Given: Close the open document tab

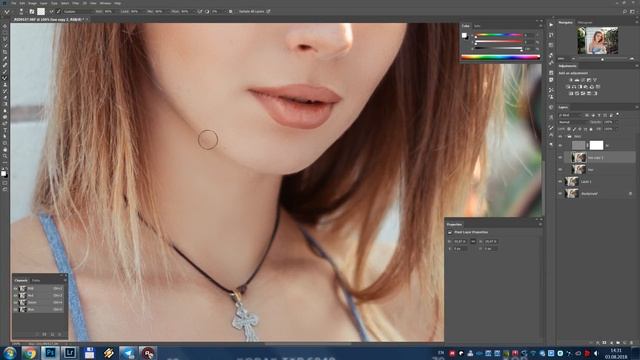Looking at the screenshot, I should pos(87,19).
